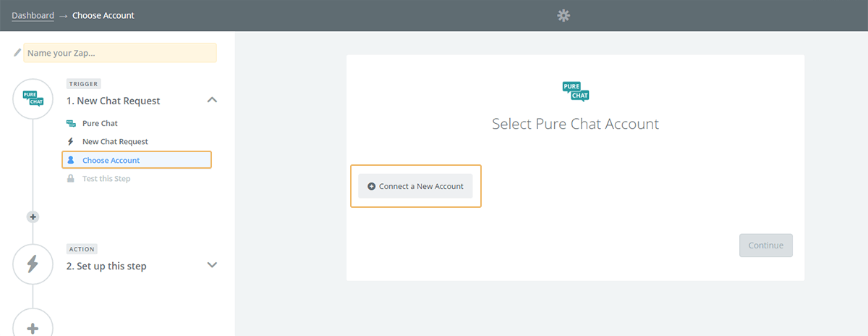Screen dimensions: 868x336
Task: Open the Test this Step item
Action: (x=106, y=178)
